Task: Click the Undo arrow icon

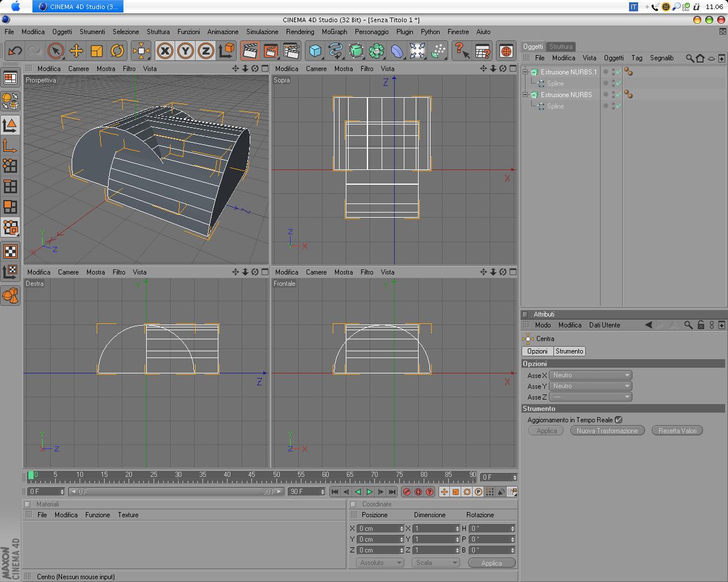Action: coord(15,51)
